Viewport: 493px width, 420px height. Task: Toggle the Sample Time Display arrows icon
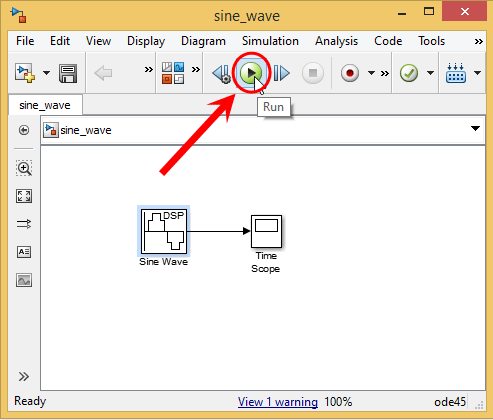pos(24,224)
